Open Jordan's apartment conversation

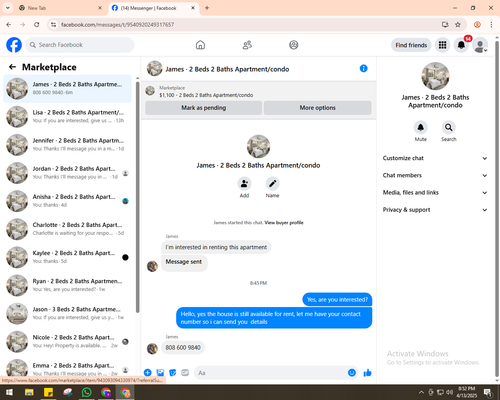[67, 173]
